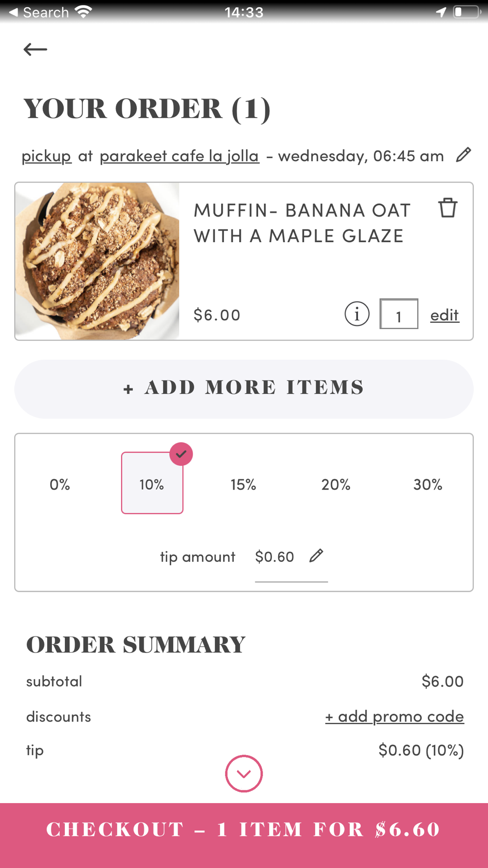Tap the Checkout 1 item for $6.60 button
The width and height of the screenshot is (488, 868).
(244, 830)
